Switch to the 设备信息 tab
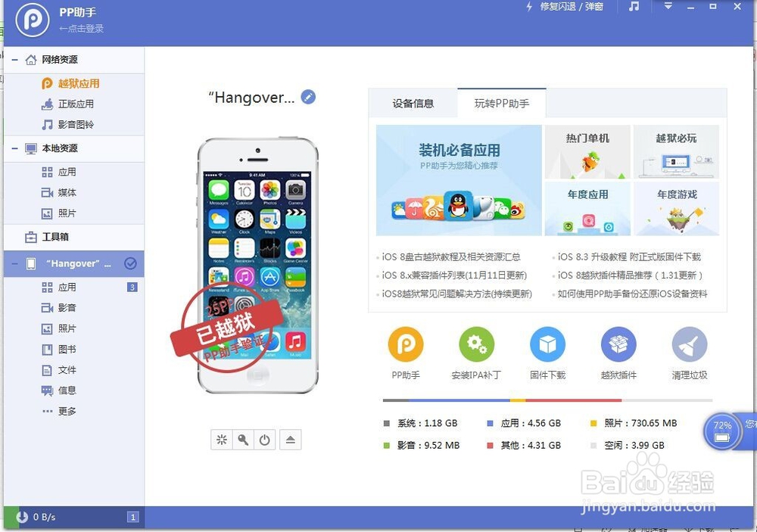This screenshot has height=532, width=757. point(413,104)
